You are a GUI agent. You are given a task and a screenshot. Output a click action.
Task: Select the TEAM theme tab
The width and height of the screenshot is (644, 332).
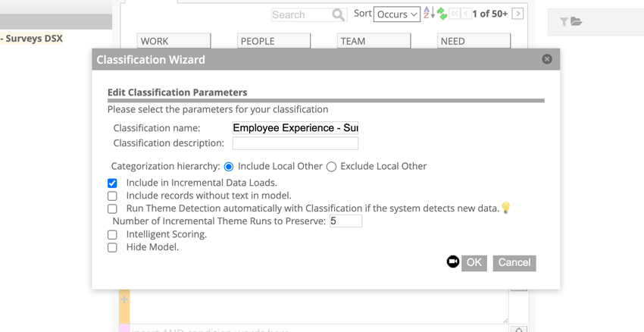pos(374,41)
